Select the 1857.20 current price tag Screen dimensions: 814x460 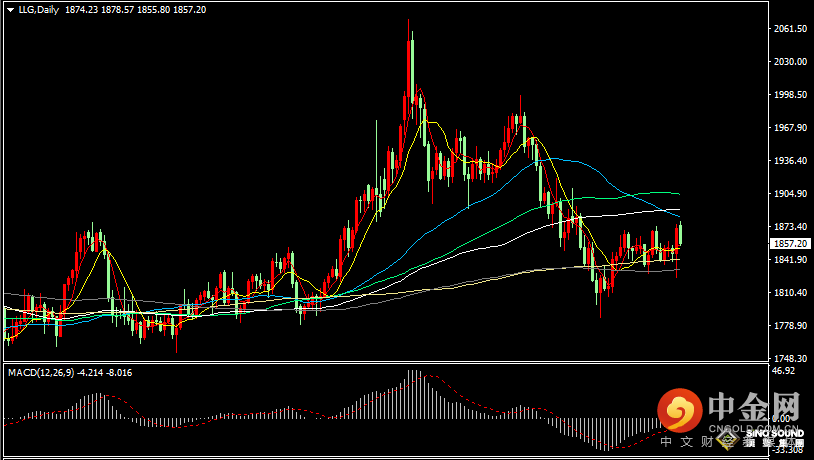pyautogui.click(x=790, y=243)
